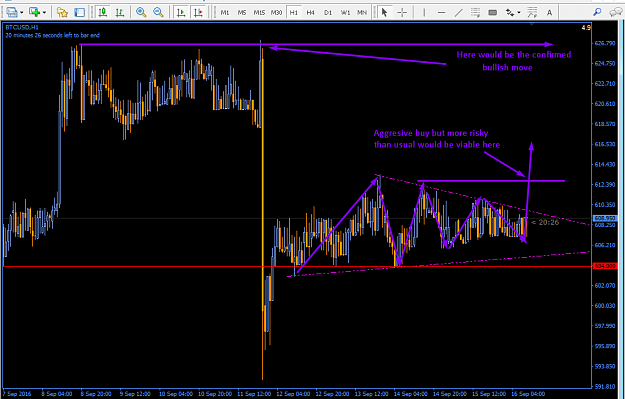
Task: Select the equidistant channel tool
Action: pos(475,12)
